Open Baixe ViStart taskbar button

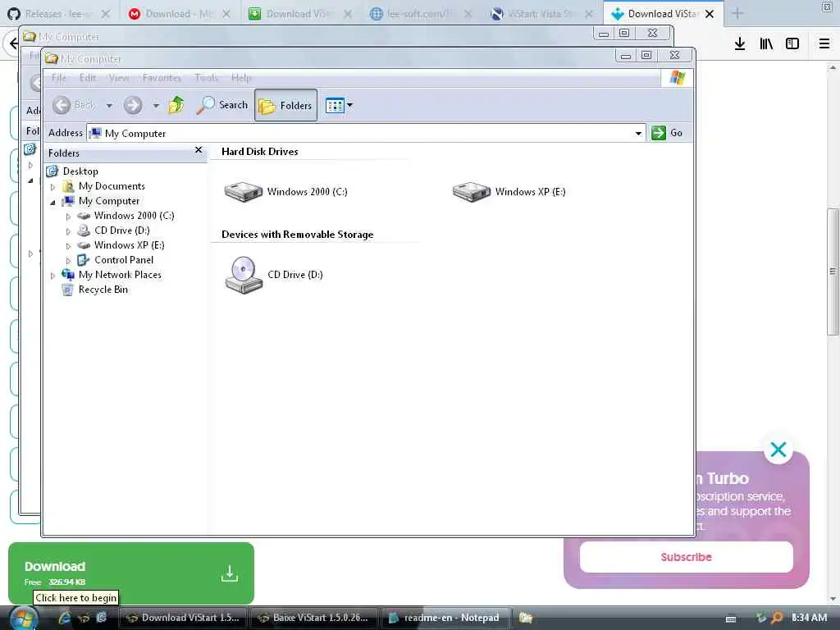[x=314, y=618]
